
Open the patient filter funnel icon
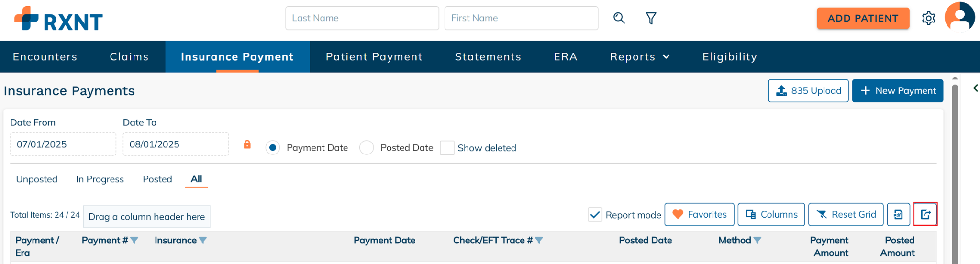click(651, 18)
